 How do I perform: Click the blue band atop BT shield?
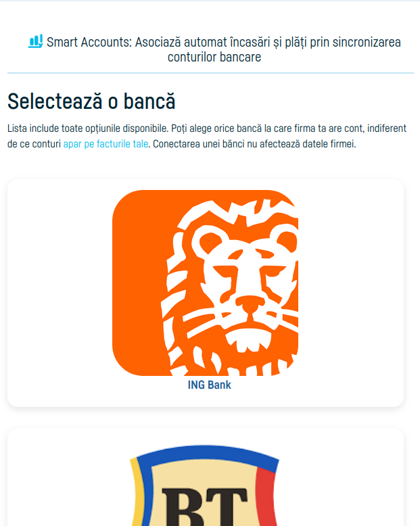click(x=205, y=454)
